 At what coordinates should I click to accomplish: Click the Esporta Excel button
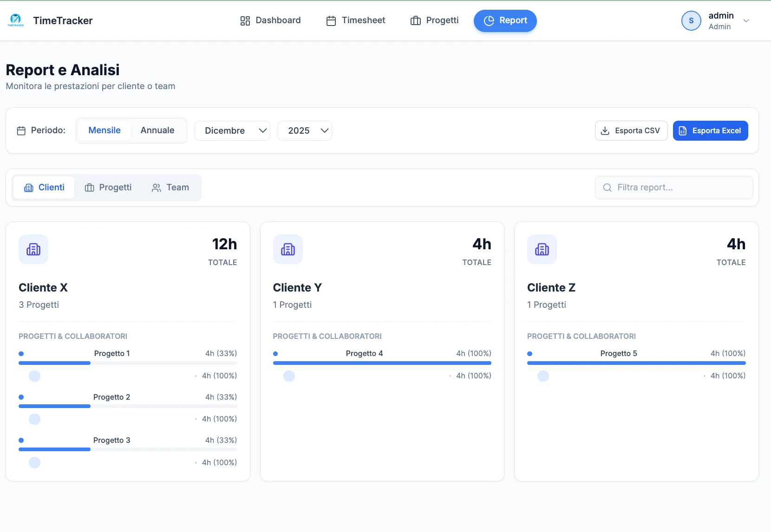pos(710,131)
